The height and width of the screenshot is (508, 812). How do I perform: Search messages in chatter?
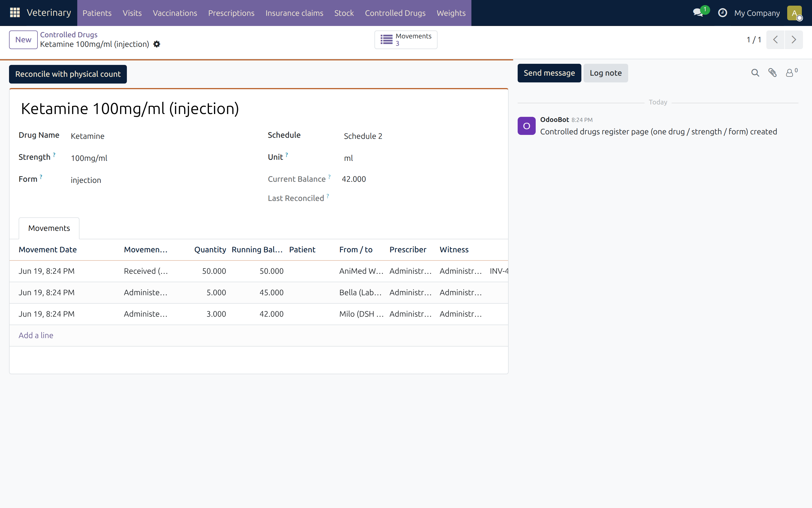[x=755, y=73]
